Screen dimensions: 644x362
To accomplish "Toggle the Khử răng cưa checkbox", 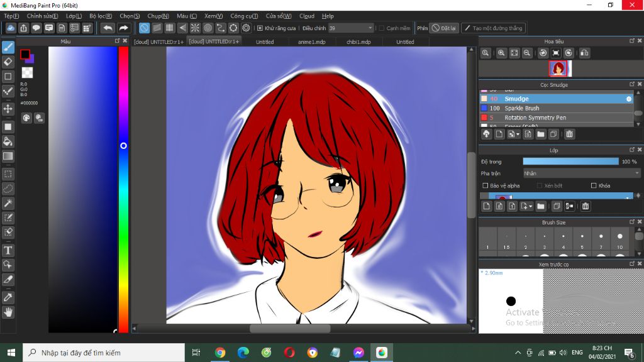I will [260, 28].
